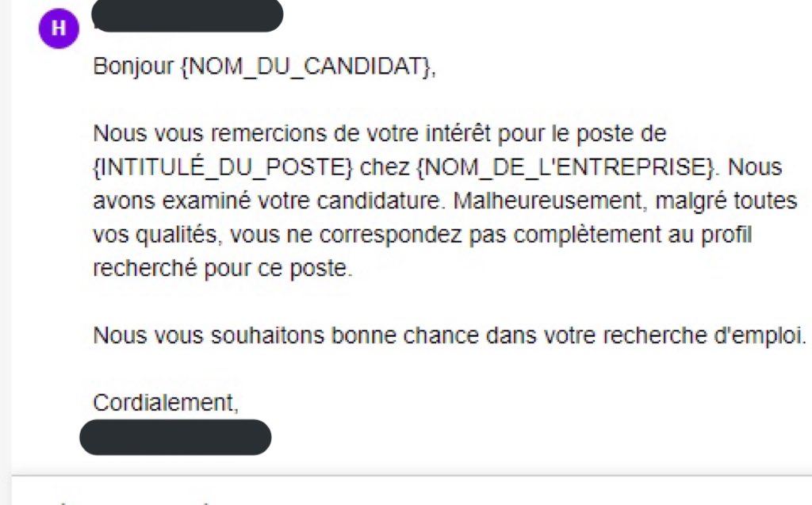812x505 pixels.
Task: Click the purple H sender avatar
Action: (x=59, y=29)
